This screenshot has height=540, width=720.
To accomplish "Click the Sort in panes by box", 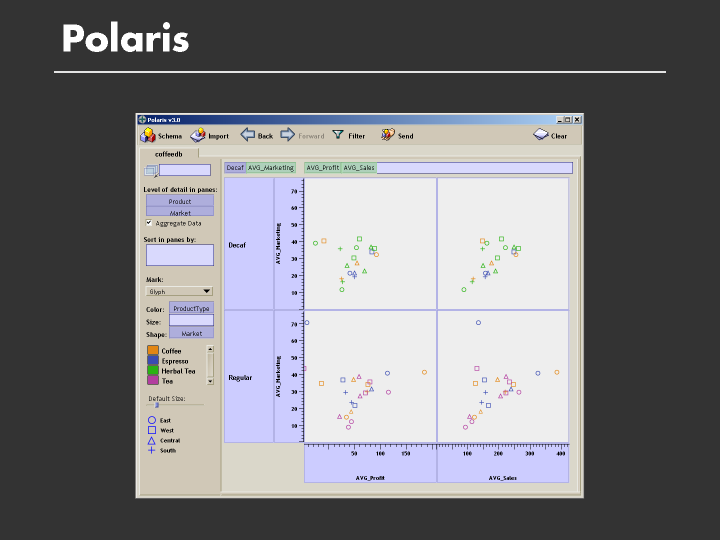I will pyautogui.click(x=180, y=255).
